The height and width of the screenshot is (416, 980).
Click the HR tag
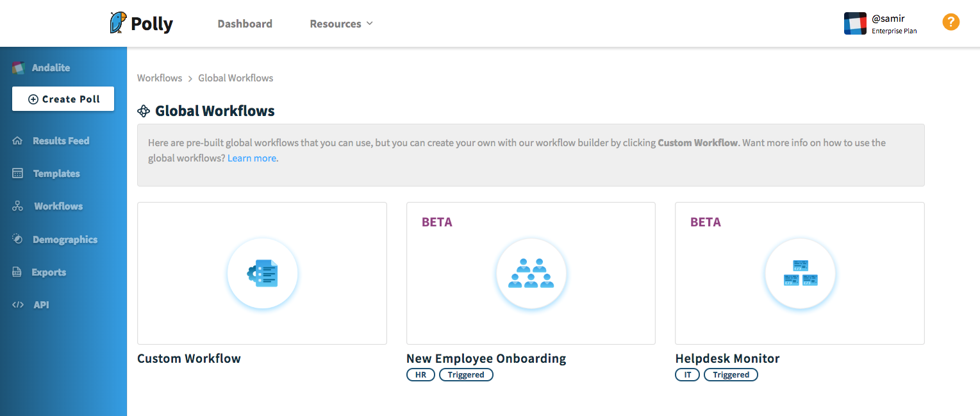[420, 375]
